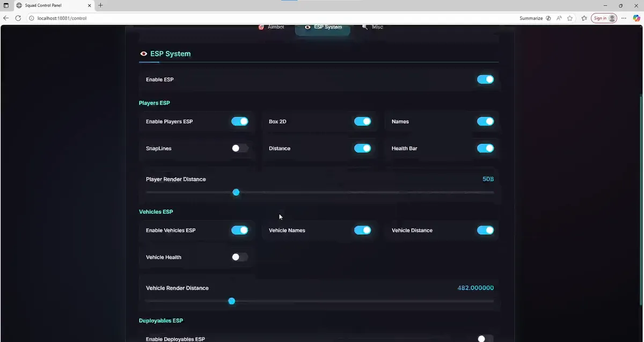Switch to the Aimbot tab
Screen dimensions: 644x342
click(271, 27)
